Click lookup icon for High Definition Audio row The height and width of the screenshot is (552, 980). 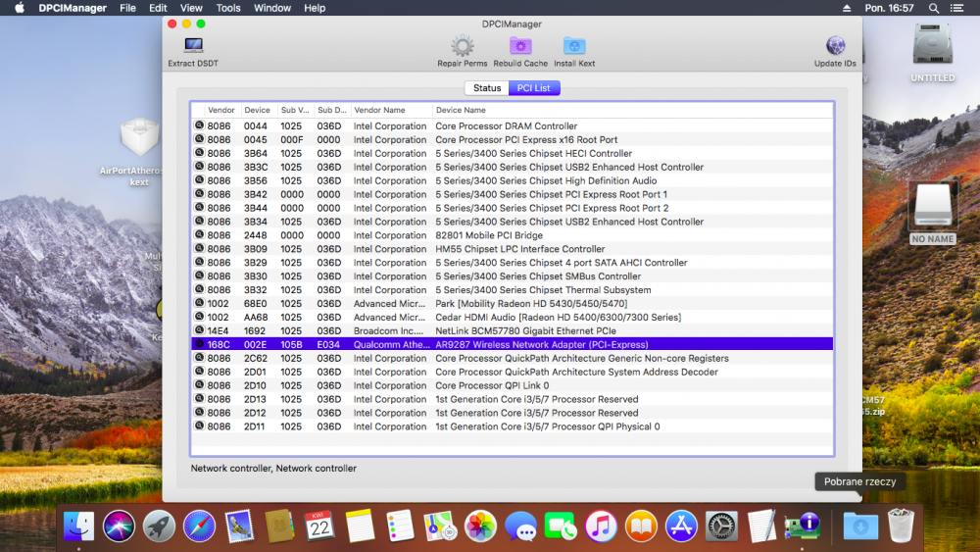pyautogui.click(x=199, y=180)
